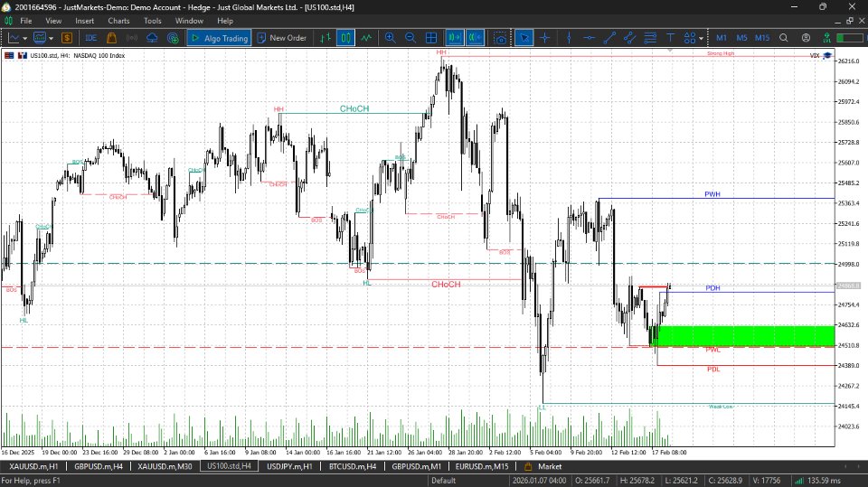
Task: Draw a vertical line tool
Action: (569, 38)
